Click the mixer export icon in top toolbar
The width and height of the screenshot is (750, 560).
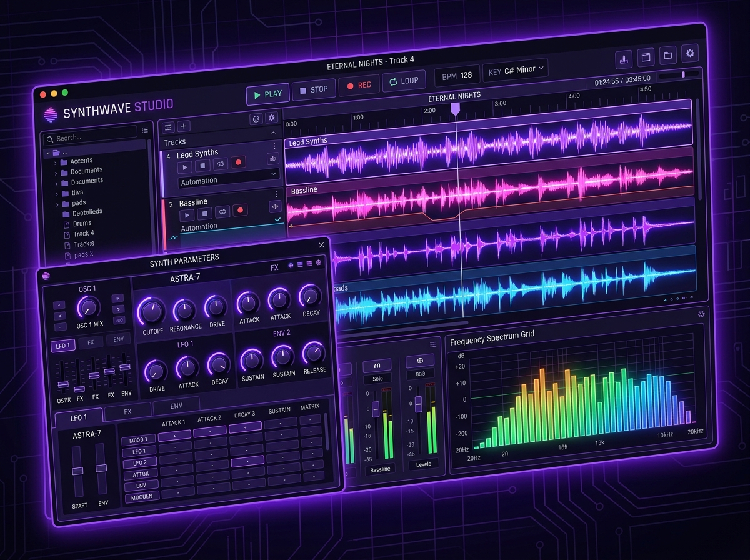coord(623,59)
